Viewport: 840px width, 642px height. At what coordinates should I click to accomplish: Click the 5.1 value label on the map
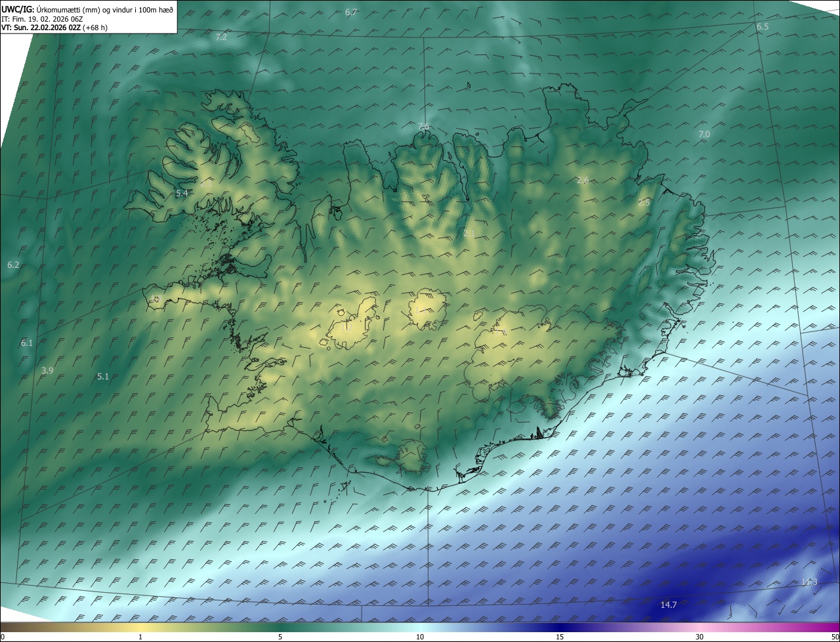[x=103, y=377]
